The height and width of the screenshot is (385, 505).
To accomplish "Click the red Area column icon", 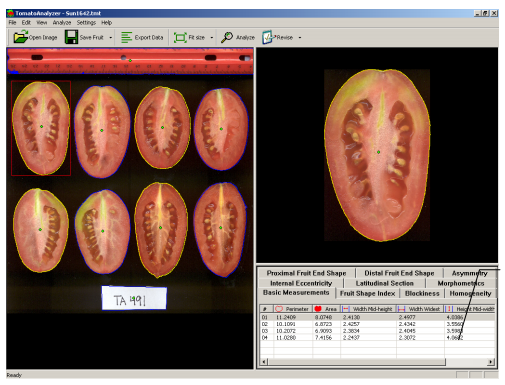I will (318, 309).
